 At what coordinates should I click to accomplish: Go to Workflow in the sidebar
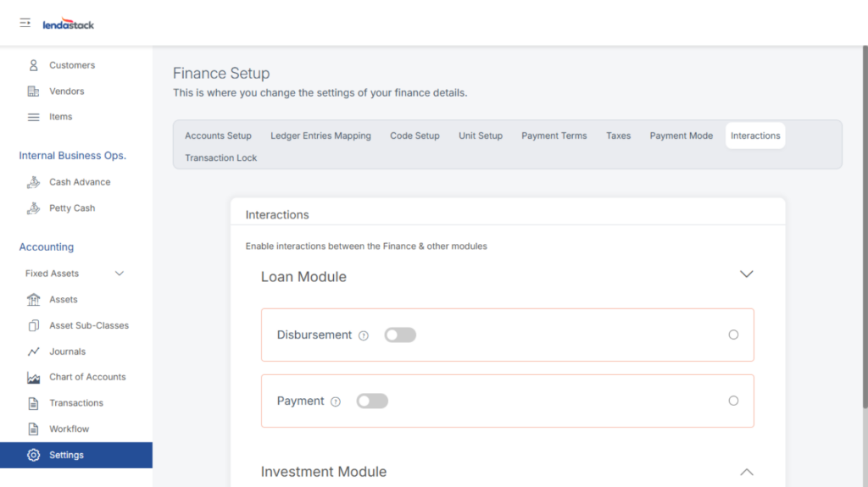coord(69,429)
